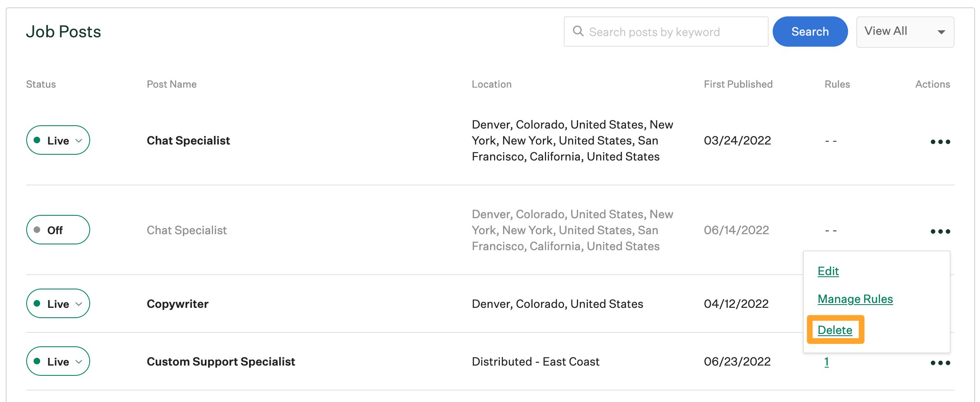Toggle the Live status of Chat Specialist

(x=58, y=140)
